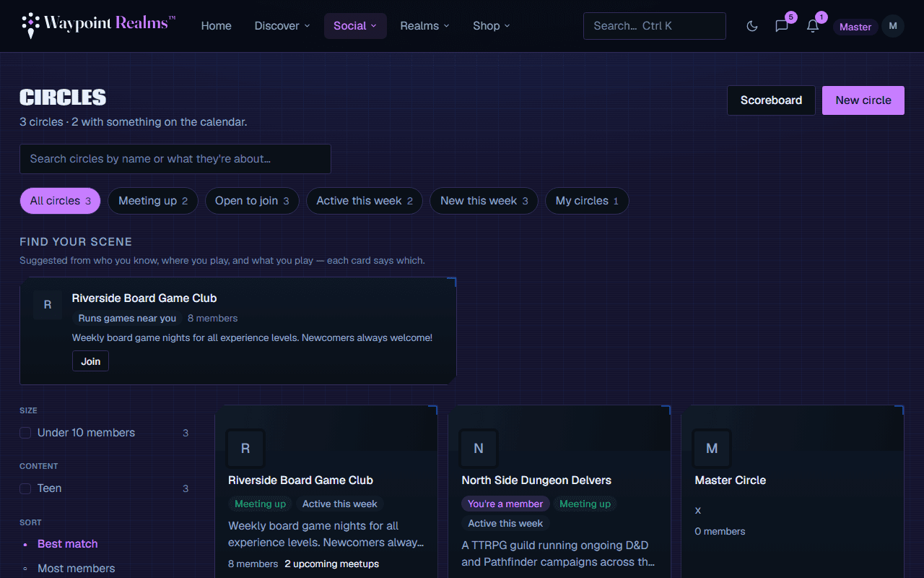Viewport: 924px width, 578px height.
Task: Click the R avatar in suggested card
Action: pyautogui.click(x=48, y=305)
